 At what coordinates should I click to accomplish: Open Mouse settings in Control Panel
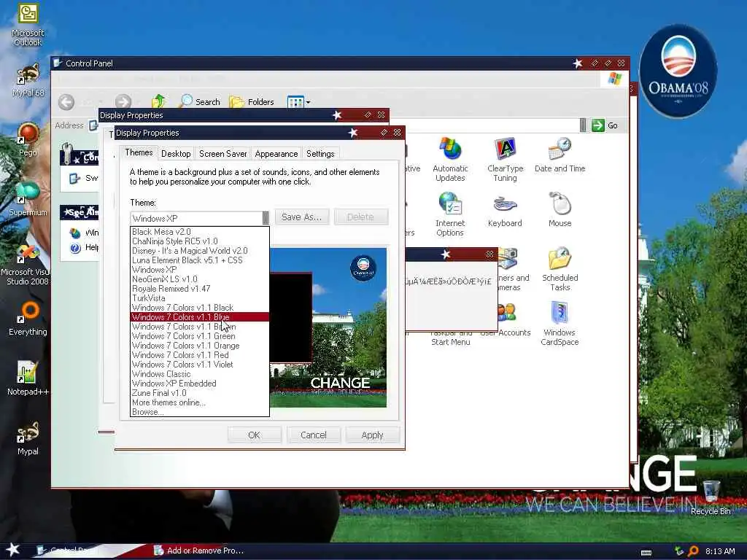[x=560, y=209]
